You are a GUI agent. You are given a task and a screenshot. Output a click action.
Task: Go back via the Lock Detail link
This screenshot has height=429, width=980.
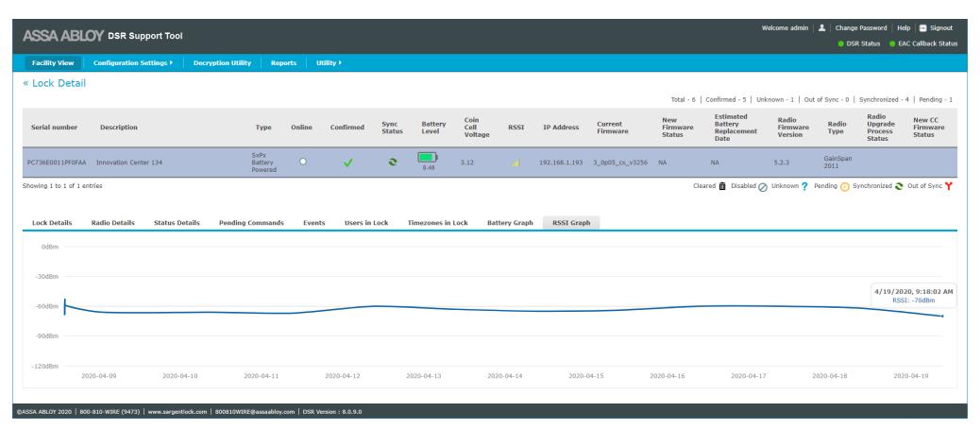(55, 83)
